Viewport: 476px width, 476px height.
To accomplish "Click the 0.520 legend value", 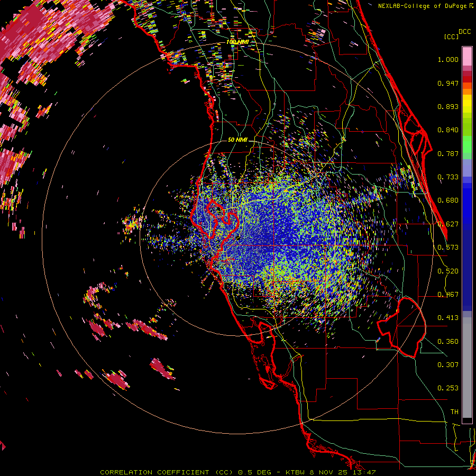I will [448, 271].
